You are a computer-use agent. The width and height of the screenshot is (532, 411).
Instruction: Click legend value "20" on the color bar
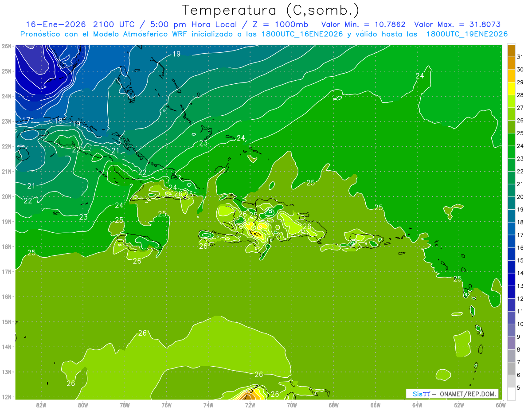(520, 197)
